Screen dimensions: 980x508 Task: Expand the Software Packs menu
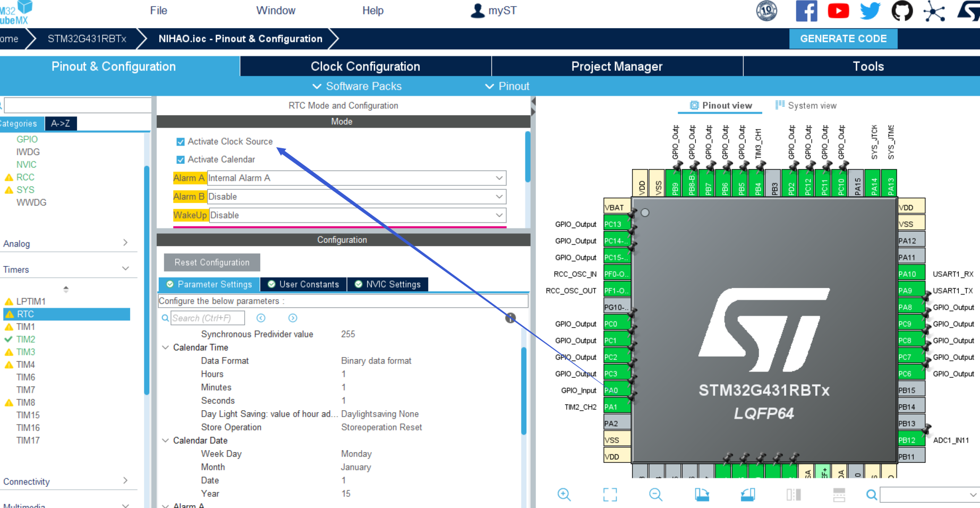(x=357, y=86)
